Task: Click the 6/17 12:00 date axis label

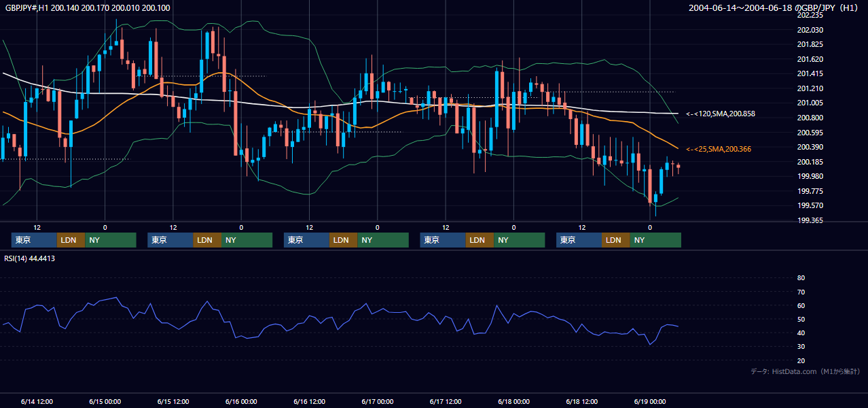Action: [x=446, y=402]
